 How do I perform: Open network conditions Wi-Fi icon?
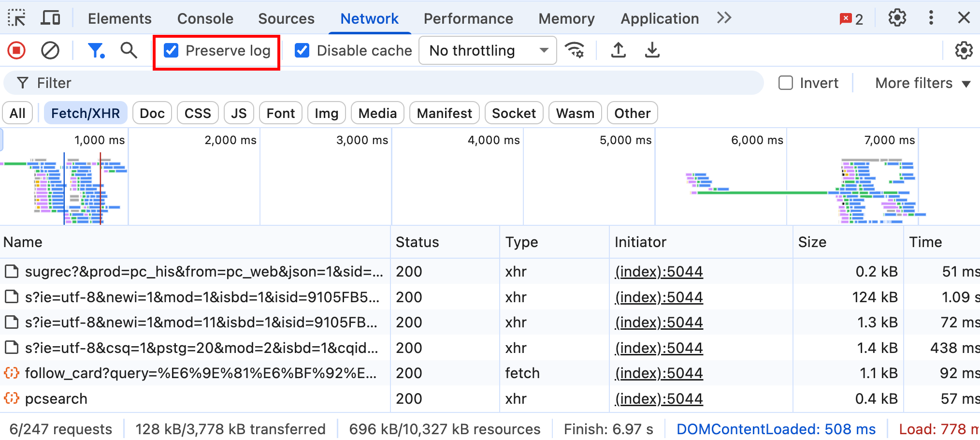575,50
